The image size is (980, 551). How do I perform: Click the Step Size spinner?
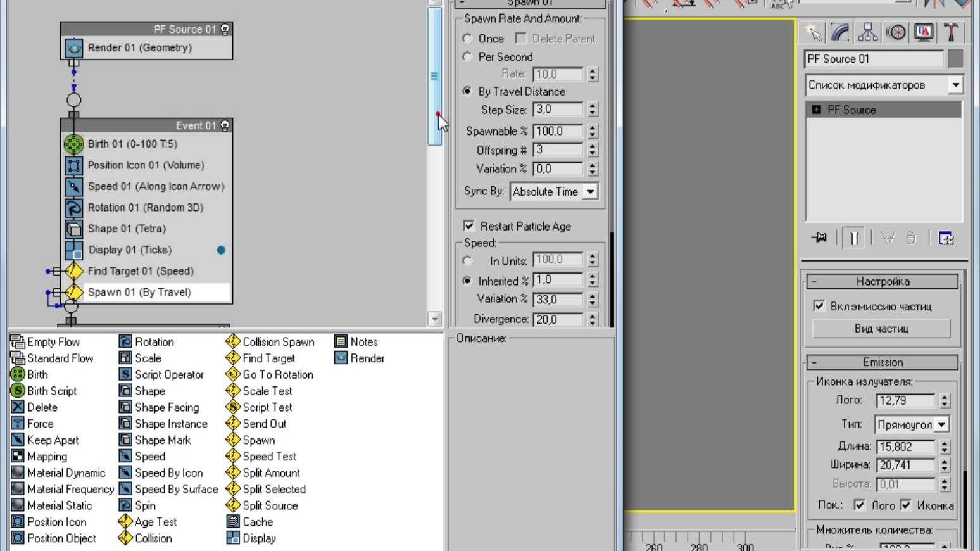[593, 110]
